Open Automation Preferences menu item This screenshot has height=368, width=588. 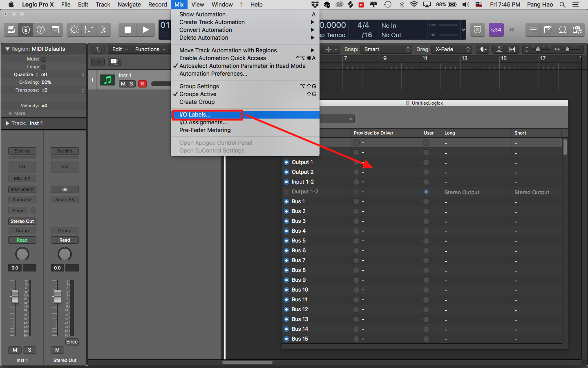pos(245,74)
